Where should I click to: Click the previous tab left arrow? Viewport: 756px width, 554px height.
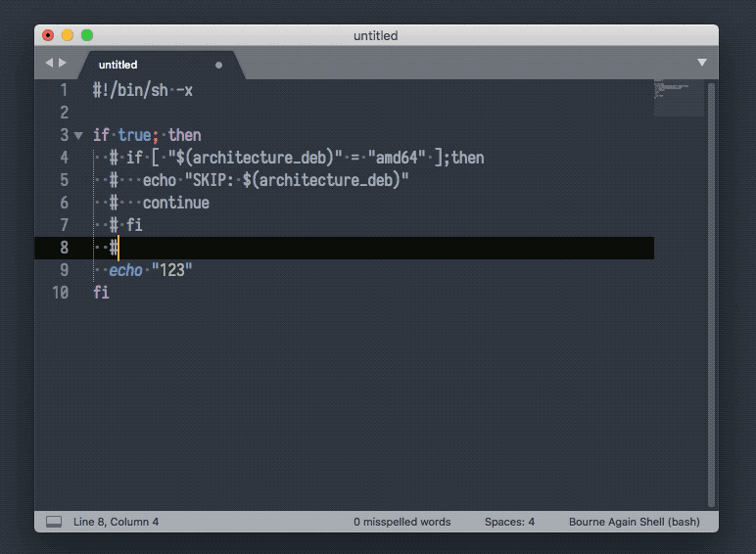(49, 63)
